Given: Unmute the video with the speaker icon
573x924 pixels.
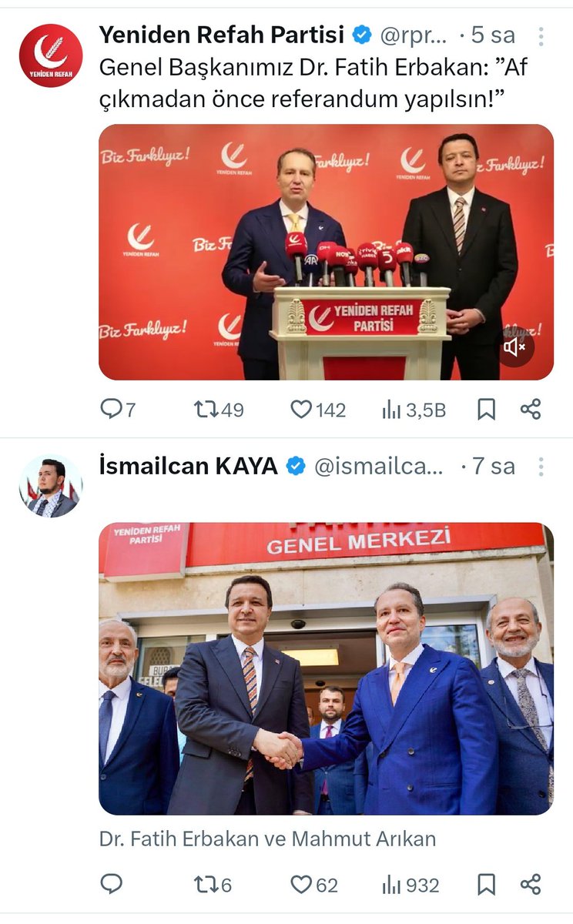Looking at the screenshot, I should click(x=514, y=347).
